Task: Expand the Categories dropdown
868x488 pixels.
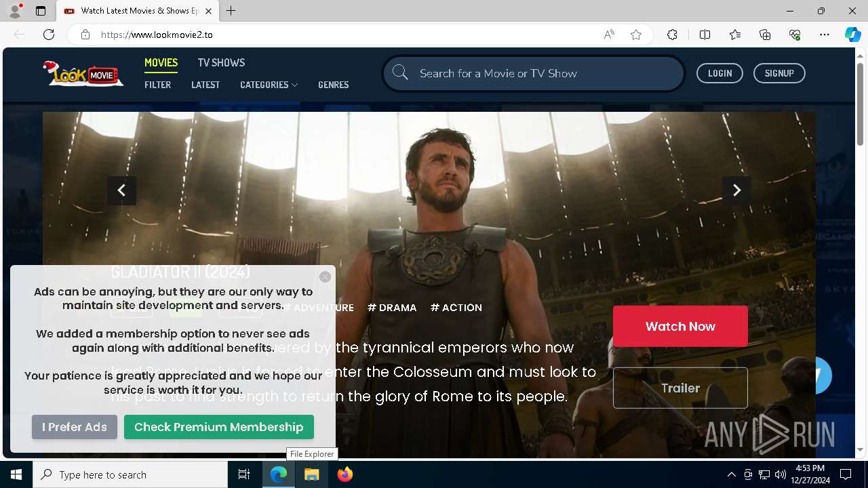Action: (x=269, y=85)
